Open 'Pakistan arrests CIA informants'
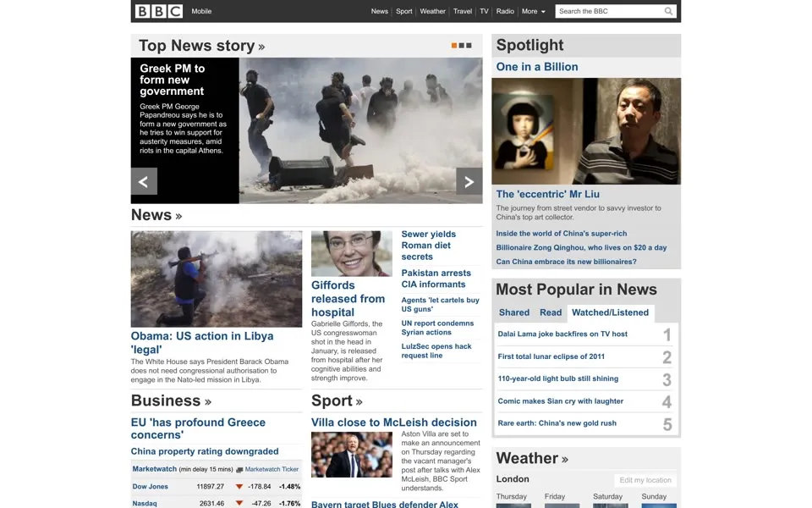This screenshot has width=812, height=508. pyautogui.click(x=436, y=279)
